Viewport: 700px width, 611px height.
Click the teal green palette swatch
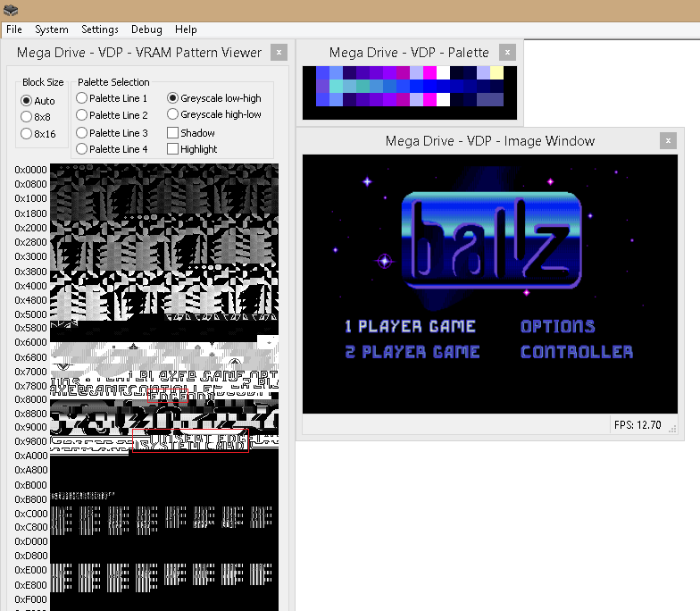click(x=362, y=86)
